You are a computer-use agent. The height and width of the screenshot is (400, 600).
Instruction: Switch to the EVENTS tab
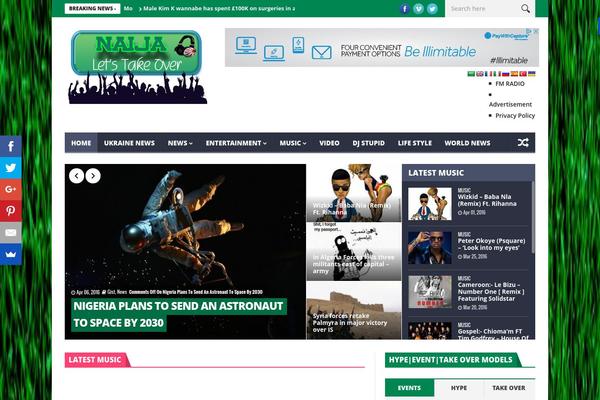pos(409,388)
